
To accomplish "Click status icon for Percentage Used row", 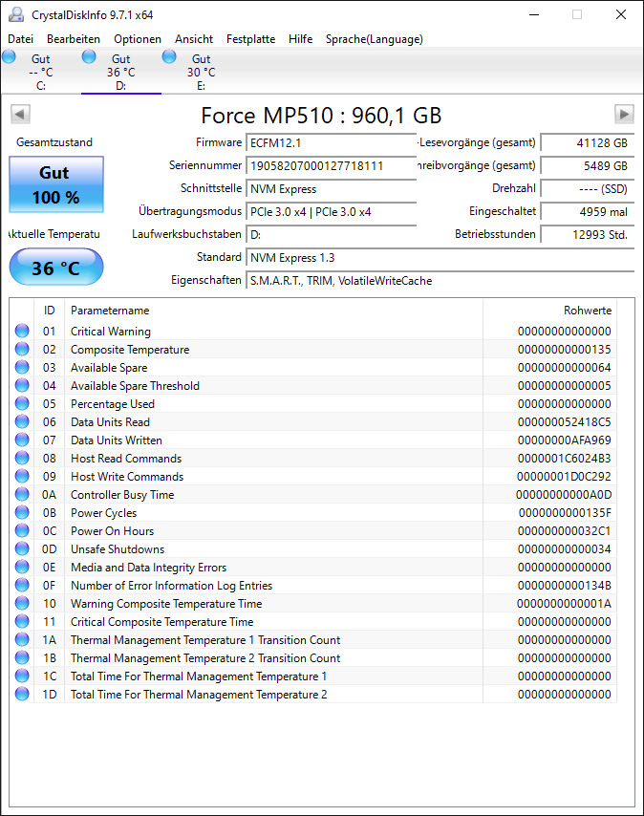I will point(22,403).
